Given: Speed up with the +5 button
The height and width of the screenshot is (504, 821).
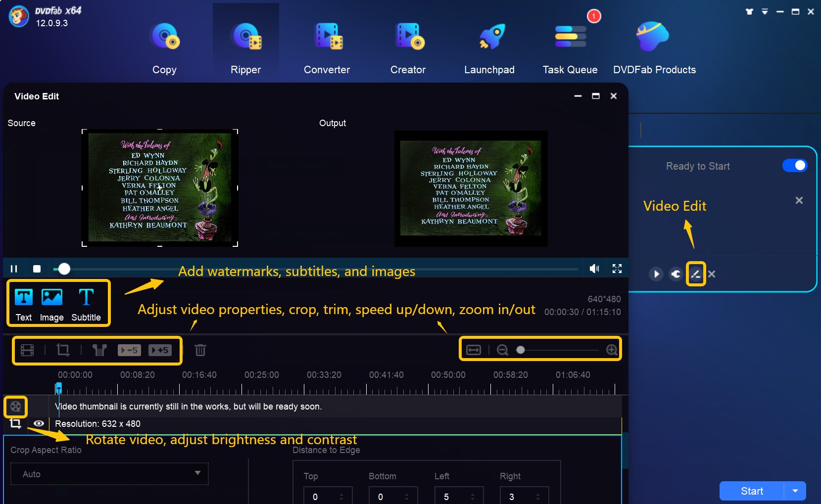Looking at the screenshot, I should point(160,350).
